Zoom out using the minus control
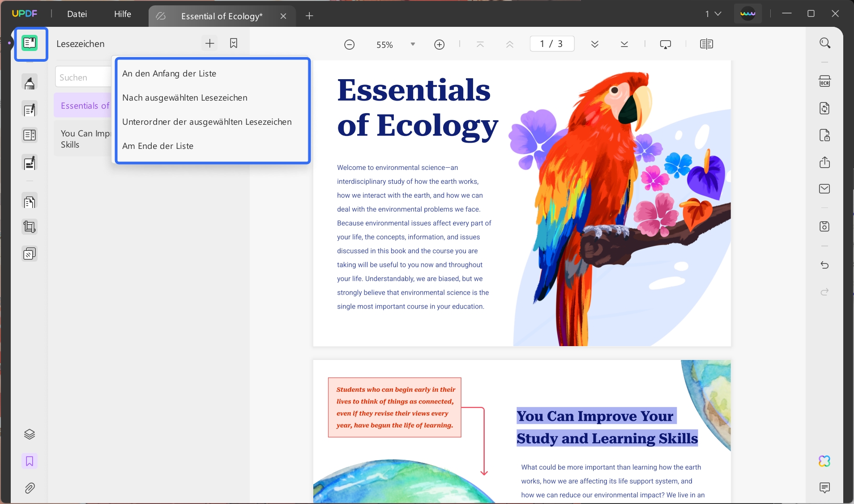This screenshot has width=854, height=504. click(349, 44)
